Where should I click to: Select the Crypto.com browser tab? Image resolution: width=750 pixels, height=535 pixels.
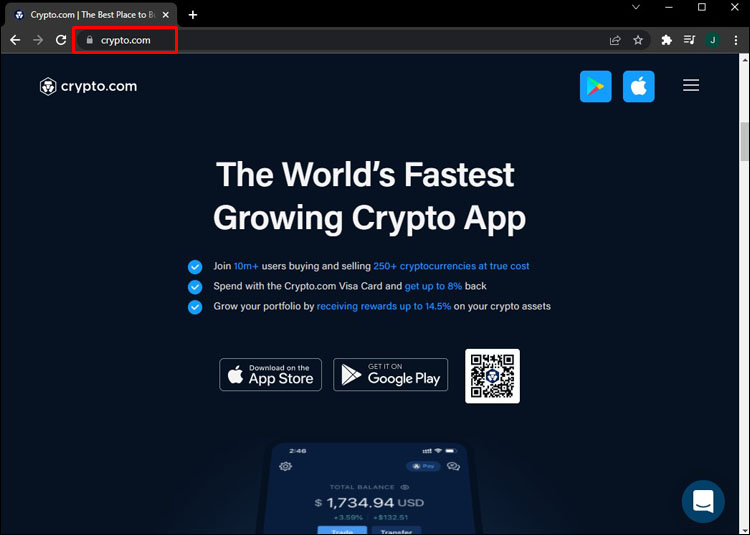[x=91, y=15]
